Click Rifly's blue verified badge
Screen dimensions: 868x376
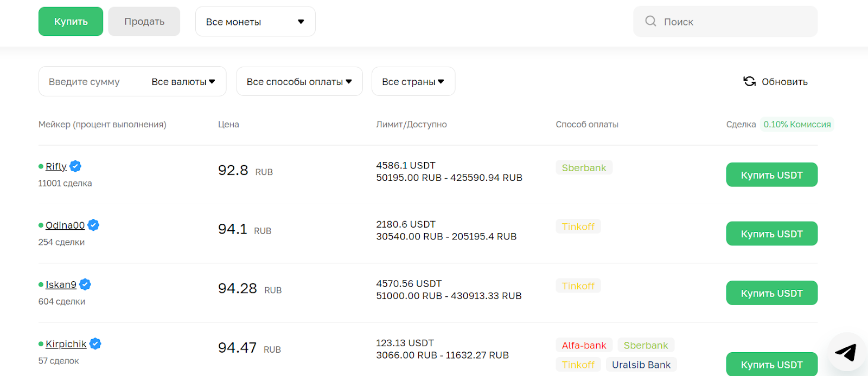(75, 166)
